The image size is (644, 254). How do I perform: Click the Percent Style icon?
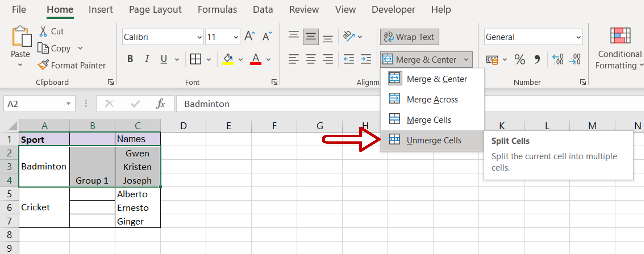coord(519,59)
